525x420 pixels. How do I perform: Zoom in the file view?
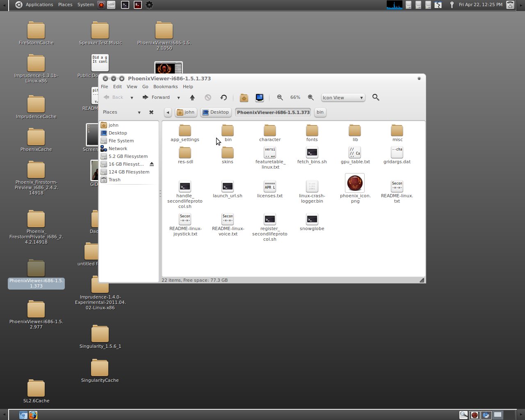[x=311, y=98]
